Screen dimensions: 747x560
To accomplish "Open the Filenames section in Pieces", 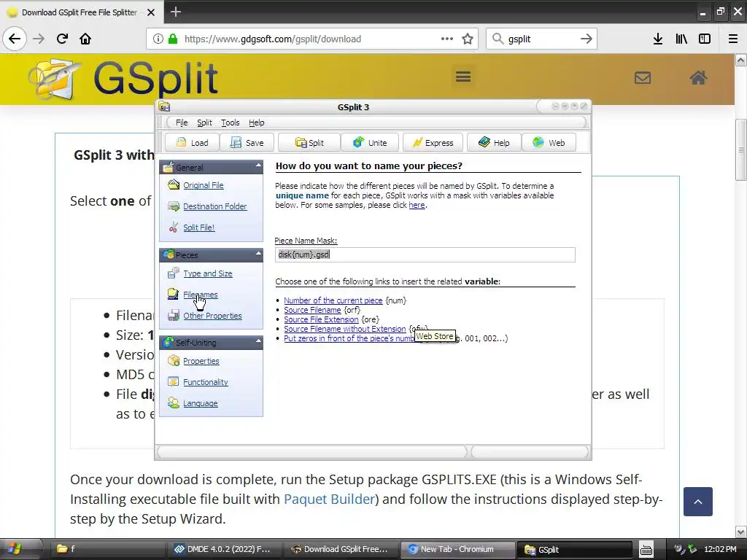I will coord(201,295).
